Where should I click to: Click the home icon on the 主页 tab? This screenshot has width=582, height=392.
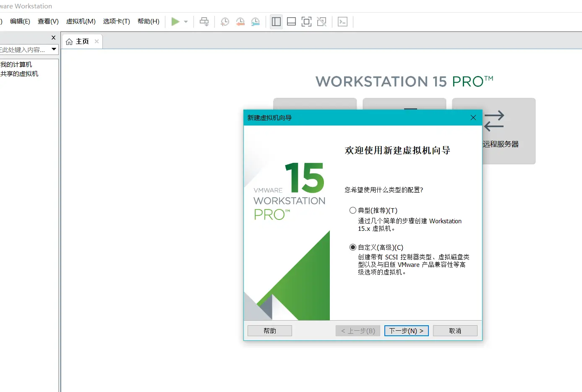coord(69,42)
